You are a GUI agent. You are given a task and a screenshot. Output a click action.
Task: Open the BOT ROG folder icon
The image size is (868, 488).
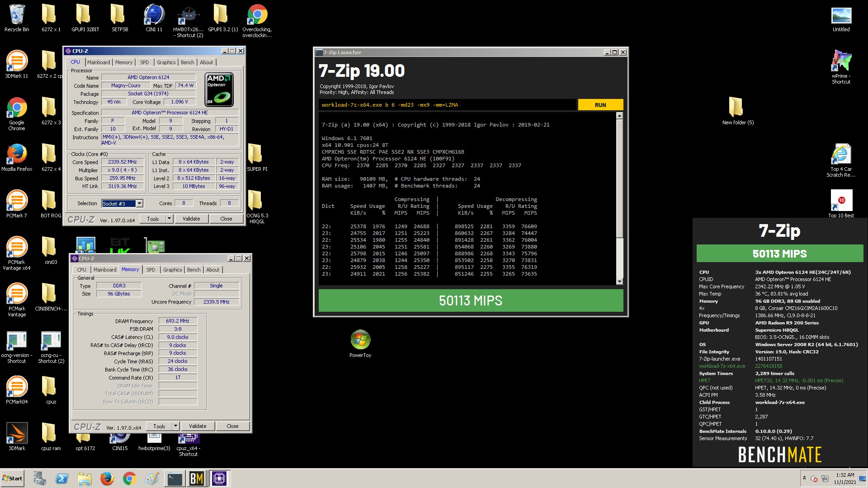[51, 204]
